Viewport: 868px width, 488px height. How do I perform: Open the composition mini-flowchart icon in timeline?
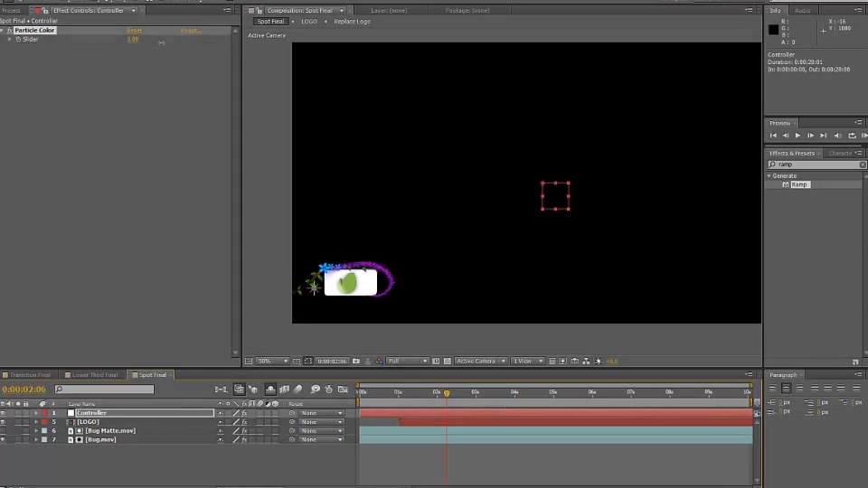221,389
